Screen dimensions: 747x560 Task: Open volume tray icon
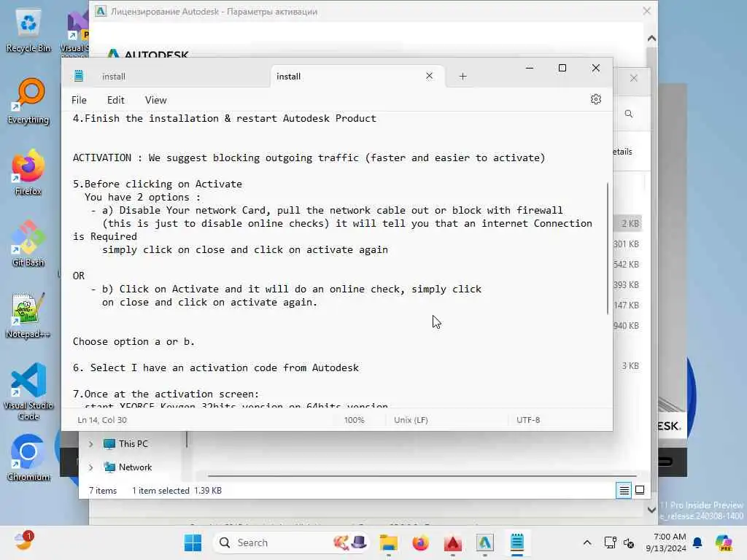tap(629, 542)
